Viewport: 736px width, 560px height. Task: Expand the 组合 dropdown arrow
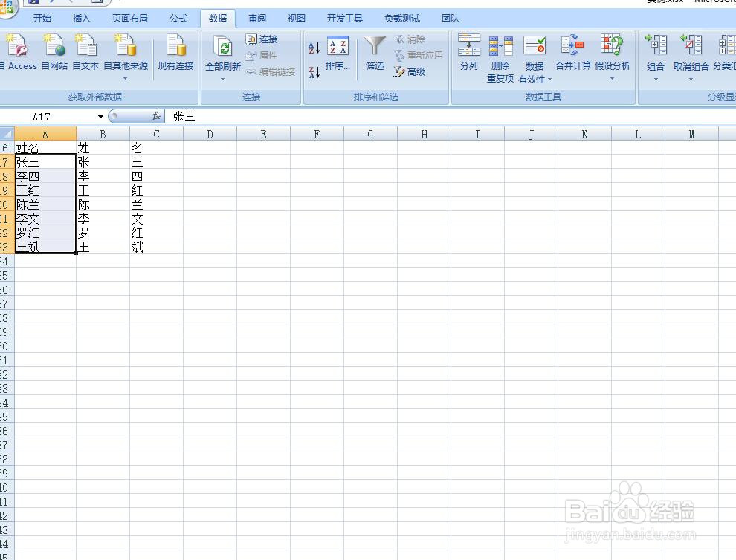pyautogui.click(x=656, y=79)
